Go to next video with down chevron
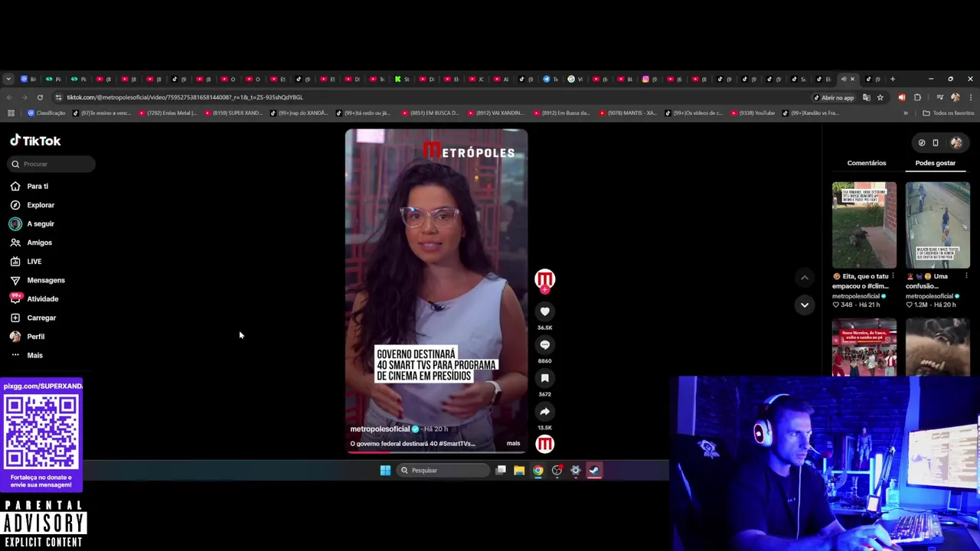 point(804,305)
